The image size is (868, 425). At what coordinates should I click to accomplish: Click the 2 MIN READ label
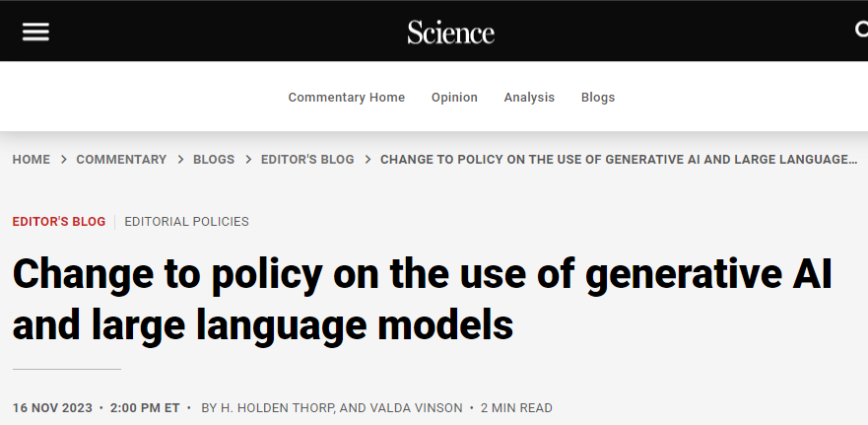(x=516, y=408)
